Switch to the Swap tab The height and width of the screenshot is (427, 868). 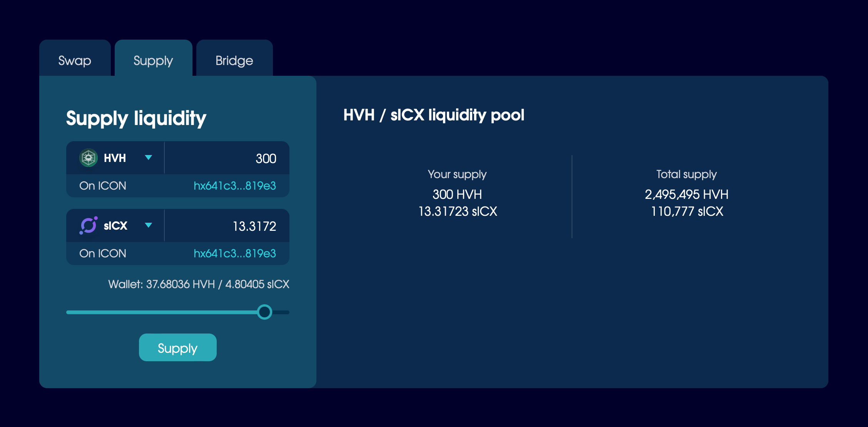[x=75, y=60]
